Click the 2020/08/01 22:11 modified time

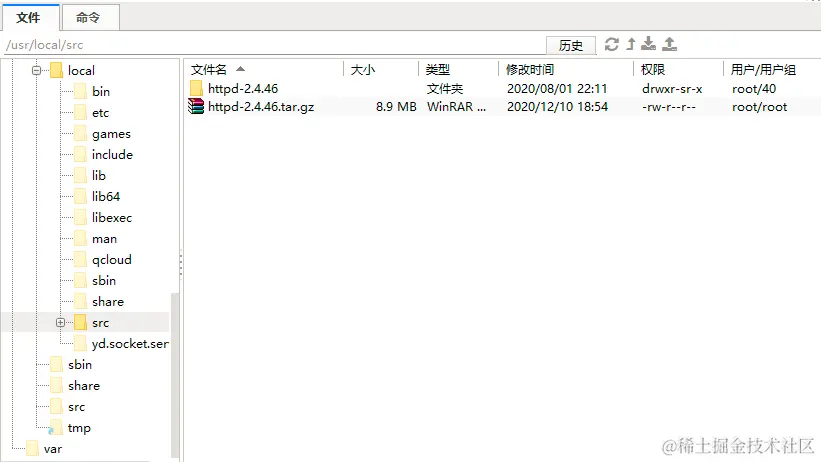tap(557, 89)
